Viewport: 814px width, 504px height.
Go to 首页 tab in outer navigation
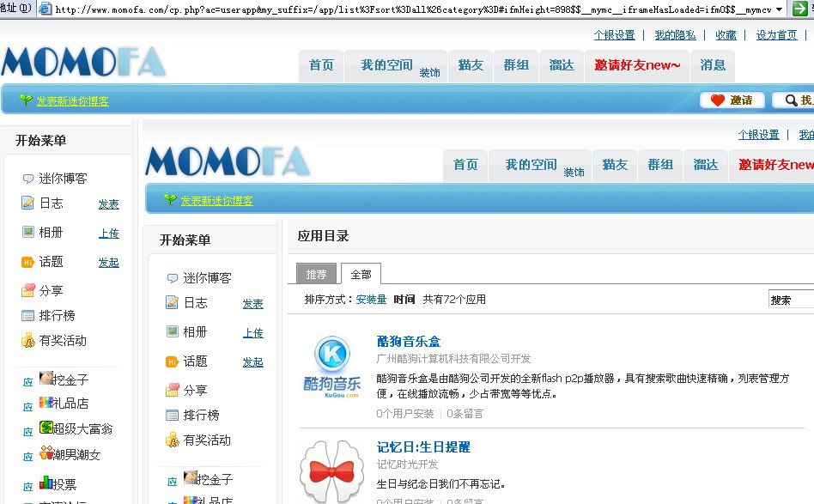(x=321, y=65)
